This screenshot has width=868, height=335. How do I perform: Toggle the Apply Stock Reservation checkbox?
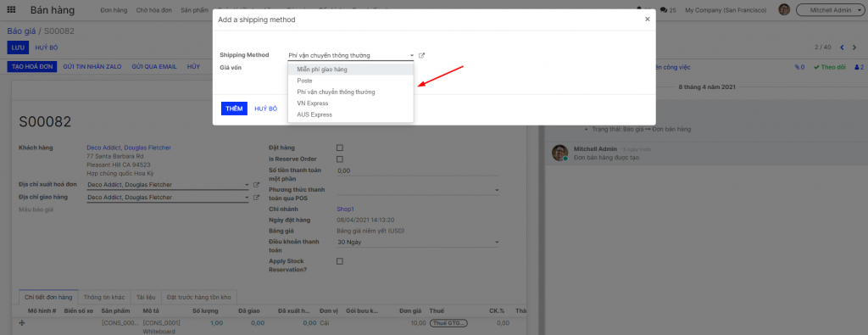340,261
